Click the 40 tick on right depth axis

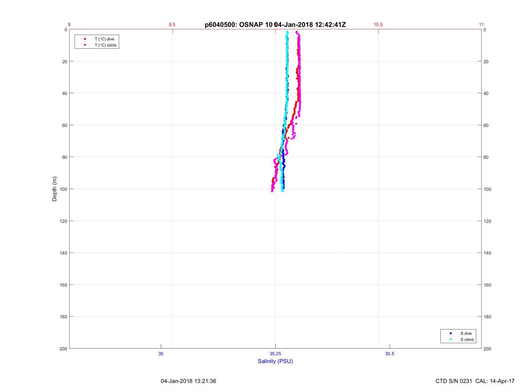486,93
